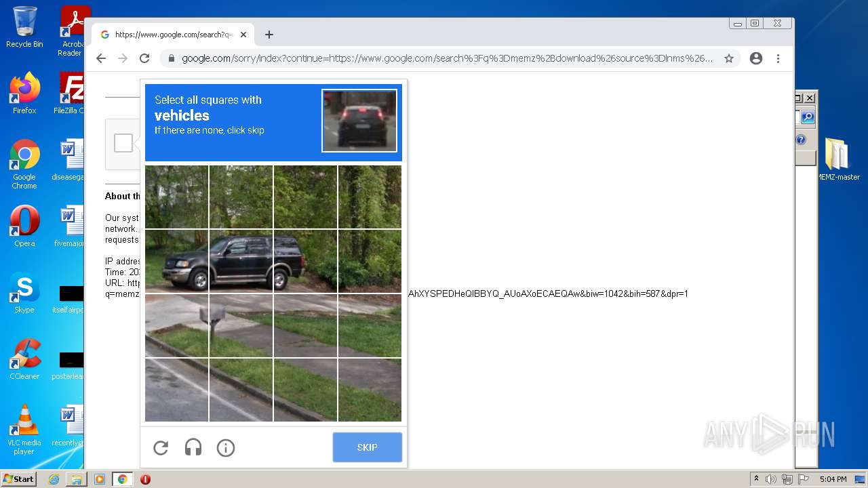868x488 pixels.
Task: Focus the Chrome address bar URL
Action: coord(447,58)
